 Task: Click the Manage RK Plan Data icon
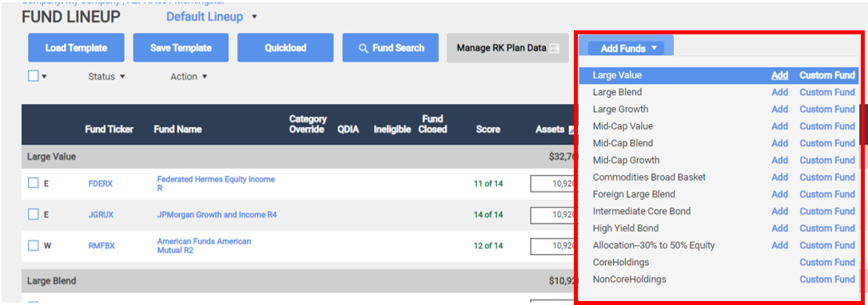(554, 48)
